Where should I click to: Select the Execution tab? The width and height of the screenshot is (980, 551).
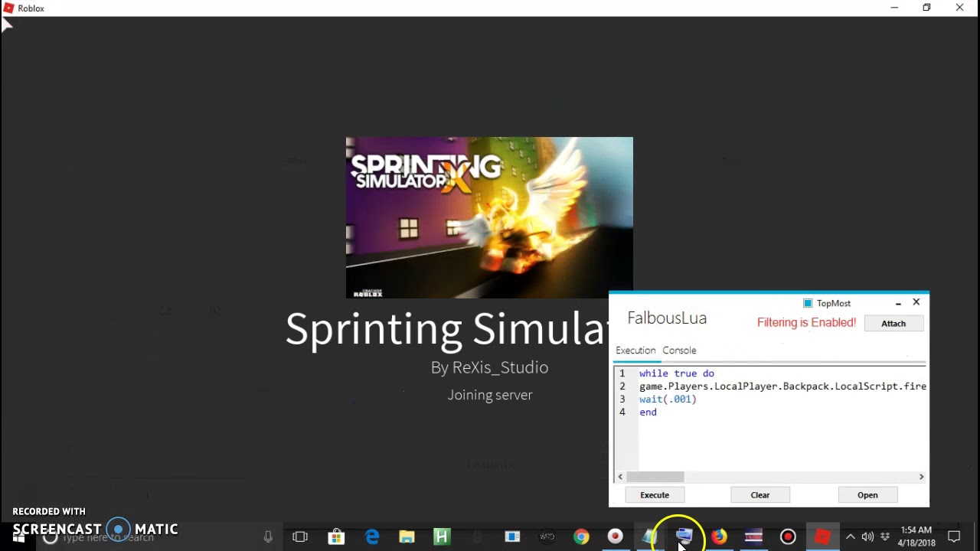[x=635, y=350]
